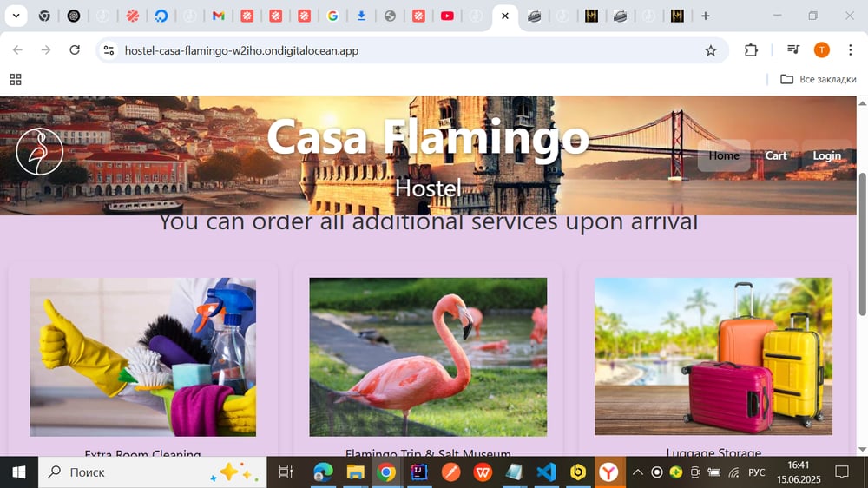
Task: Click the site information icon in address bar
Action: [109, 51]
